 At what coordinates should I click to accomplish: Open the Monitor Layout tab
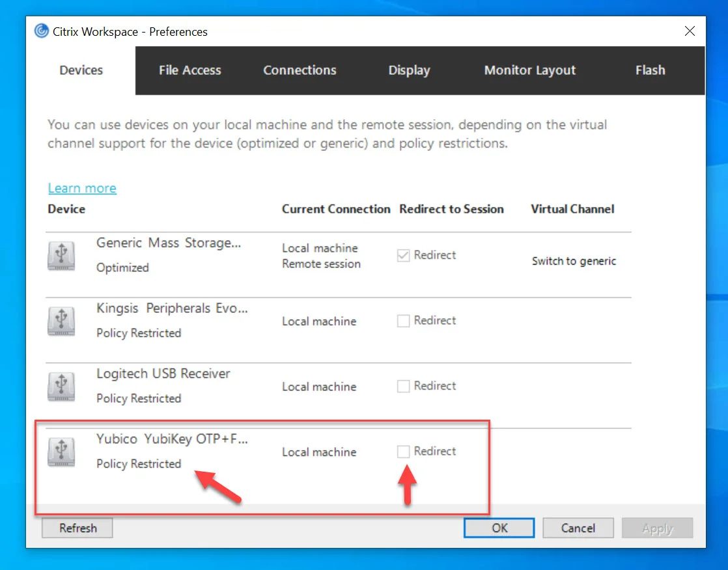pyautogui.click(x=530, y=70)
